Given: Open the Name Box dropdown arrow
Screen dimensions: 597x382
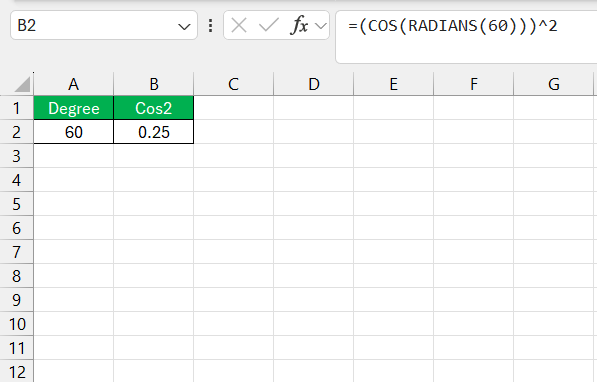Looking at the screenshot, I should point(184,27).
